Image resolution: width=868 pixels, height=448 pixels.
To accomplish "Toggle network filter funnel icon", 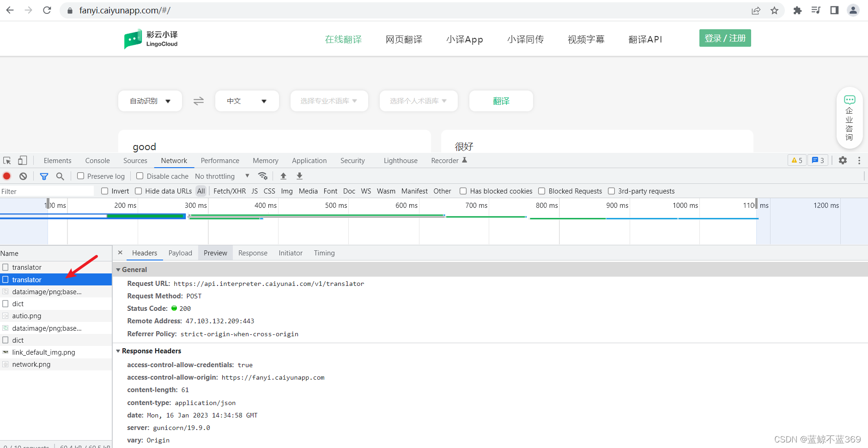I will [x=44, y=176].
